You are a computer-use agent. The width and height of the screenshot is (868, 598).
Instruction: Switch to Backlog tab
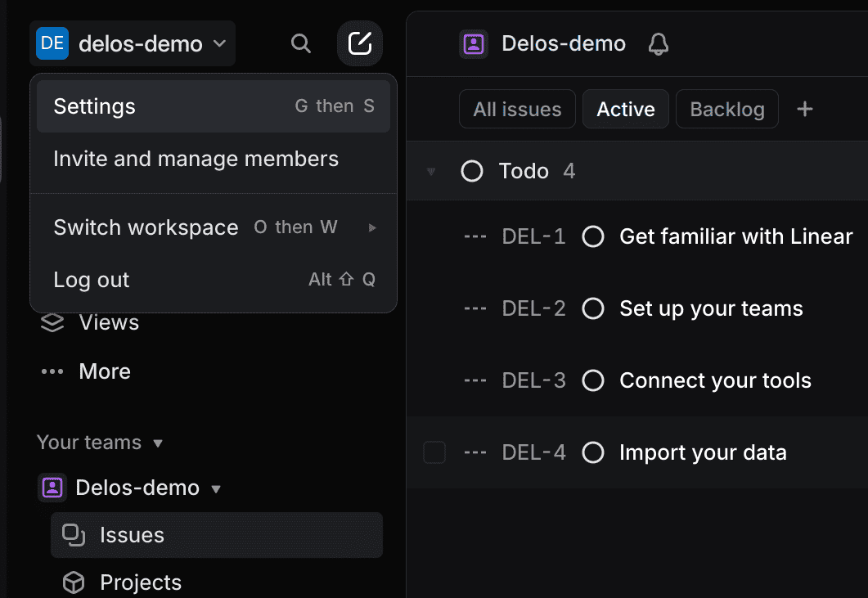pyautogui.click(x=726, y=109)
